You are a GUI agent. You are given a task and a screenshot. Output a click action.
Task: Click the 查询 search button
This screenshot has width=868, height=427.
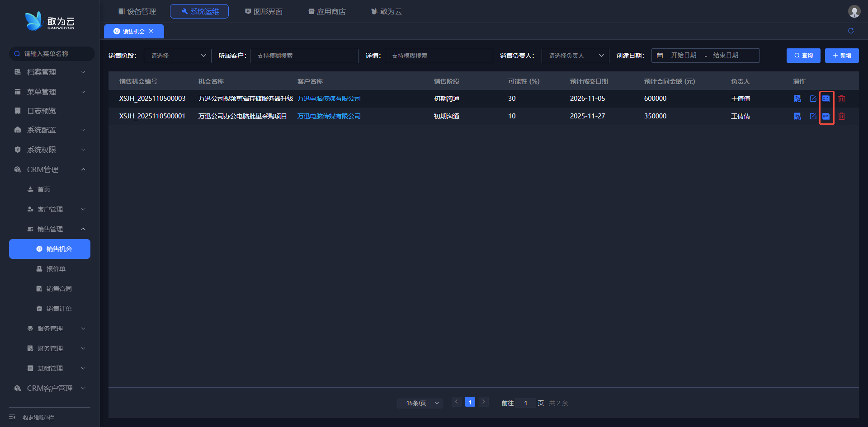(803, 56)
